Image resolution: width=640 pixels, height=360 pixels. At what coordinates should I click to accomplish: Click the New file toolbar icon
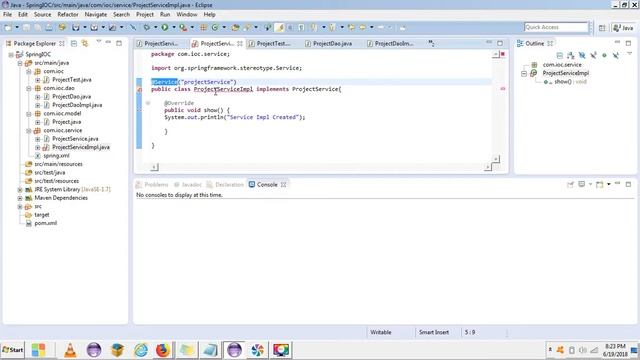[8, 27]
